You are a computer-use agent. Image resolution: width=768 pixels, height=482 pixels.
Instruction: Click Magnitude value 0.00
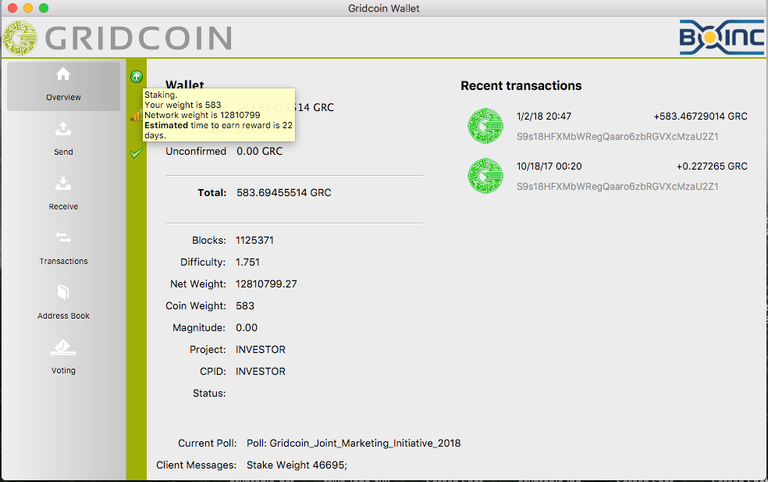click(246, 328)
